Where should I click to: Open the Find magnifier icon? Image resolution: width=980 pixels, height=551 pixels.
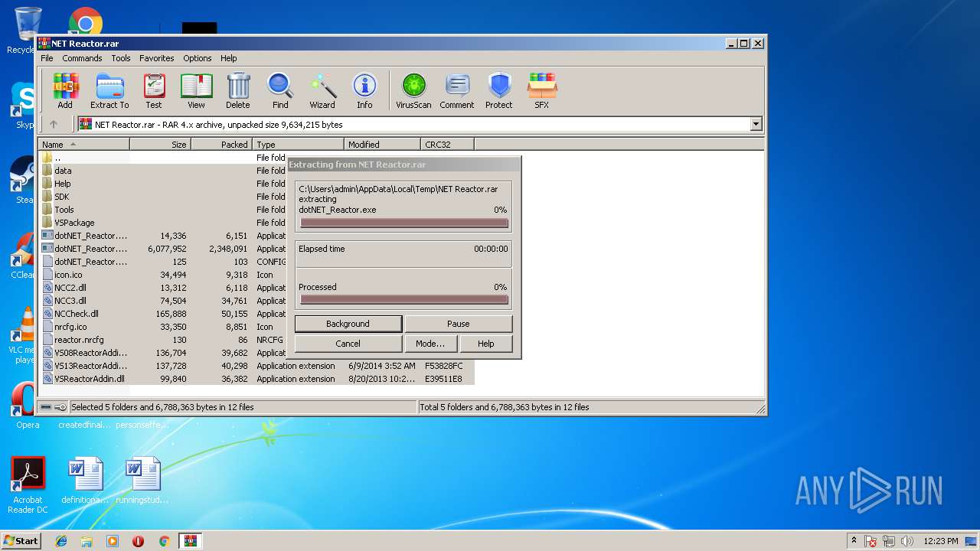280,91
